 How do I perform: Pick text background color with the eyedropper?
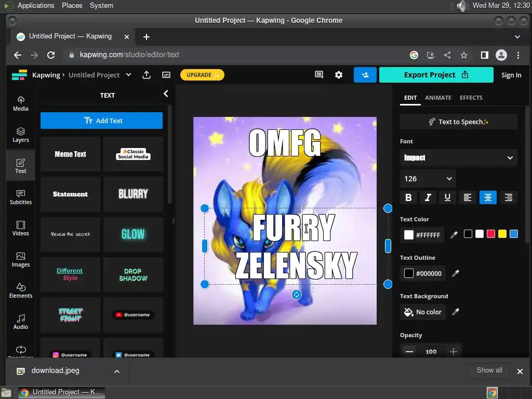click(x=455, y=312)
